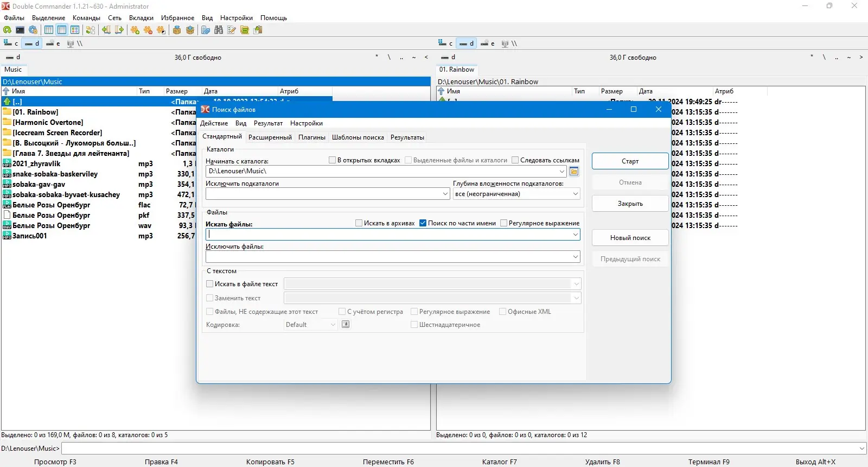Select drive c in right panel
Screen dimensions: 868x467
(446, 43)
